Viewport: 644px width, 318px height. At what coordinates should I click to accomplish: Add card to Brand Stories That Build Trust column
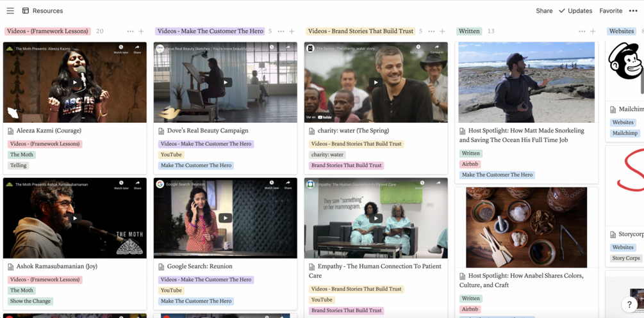coord(442,31)
